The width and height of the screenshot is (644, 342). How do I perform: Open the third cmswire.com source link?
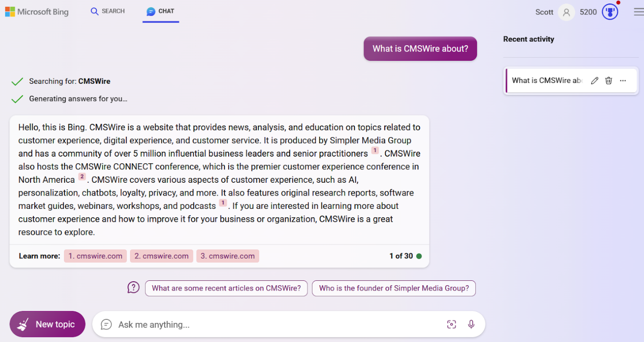tap(228, 256)
